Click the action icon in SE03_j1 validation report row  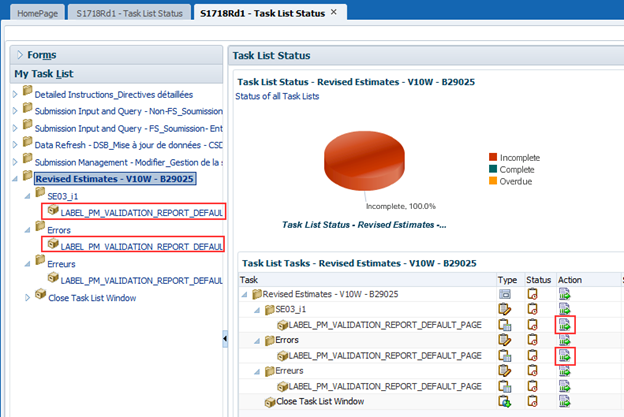[x=565, y=325]
